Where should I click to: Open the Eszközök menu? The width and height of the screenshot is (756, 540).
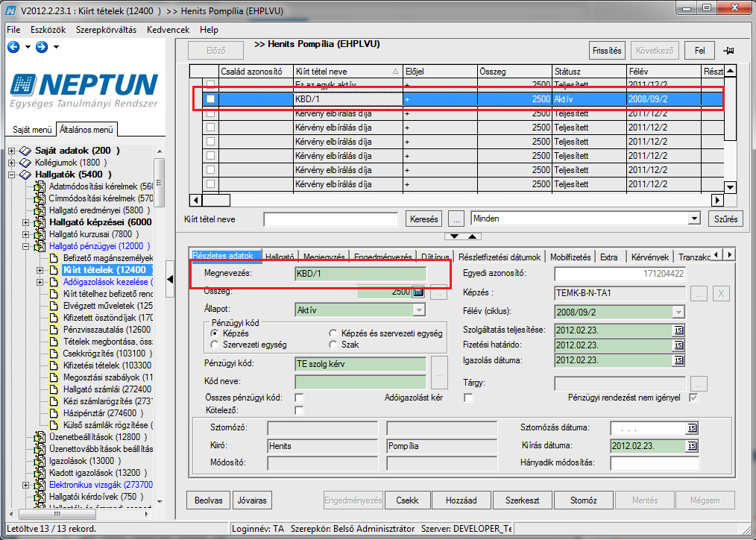[x=48, y=30]
